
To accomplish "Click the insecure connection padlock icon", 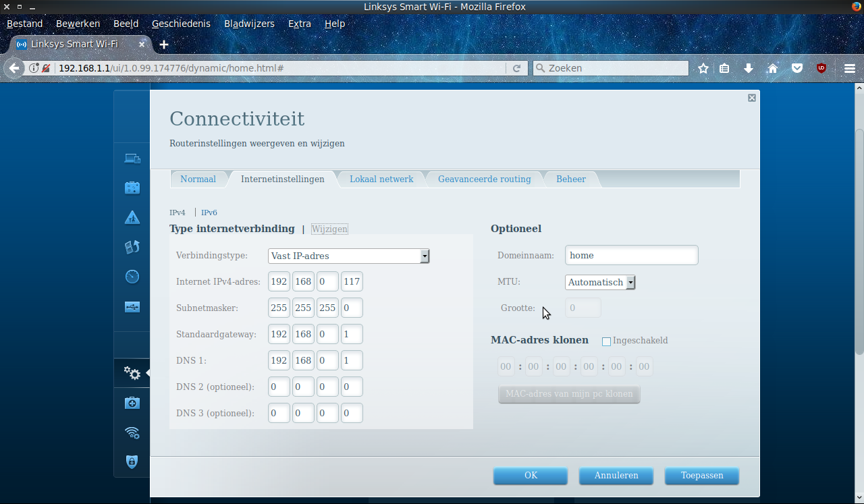I will pos(46,68).
